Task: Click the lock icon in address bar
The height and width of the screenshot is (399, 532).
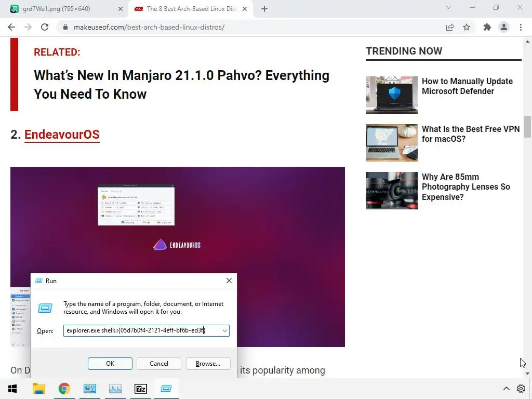Action: pos(65,27)
